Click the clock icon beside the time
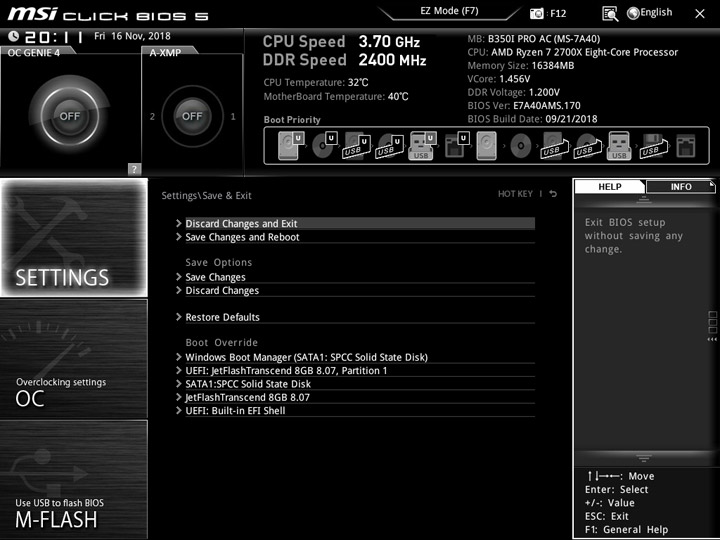 click(13, 36)
